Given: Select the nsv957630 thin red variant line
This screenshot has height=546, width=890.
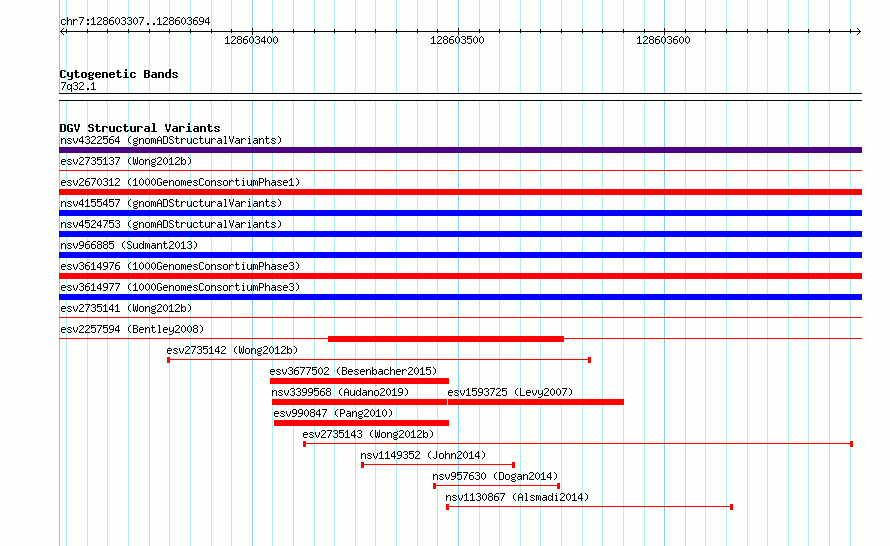Looking at the screenshot, I should [497, 486].
